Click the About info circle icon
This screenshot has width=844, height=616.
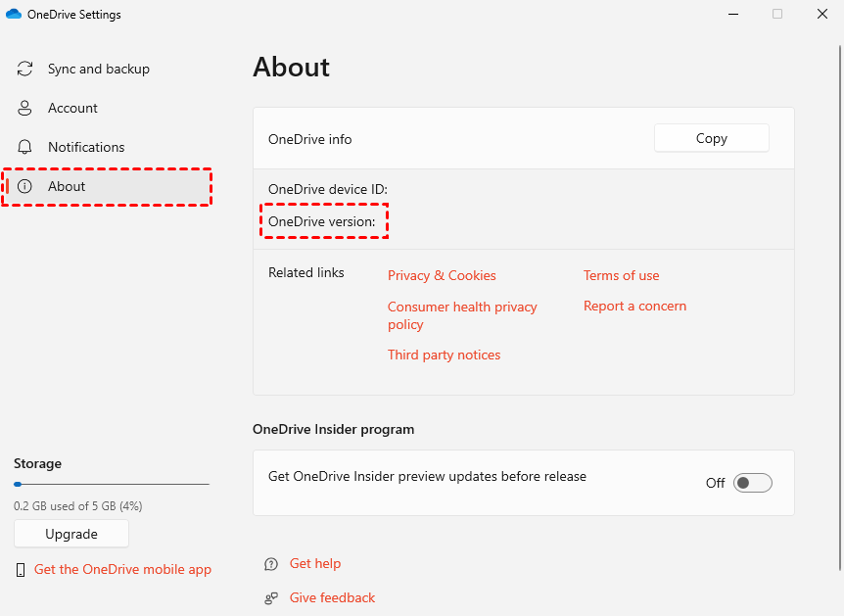[25, 186]
